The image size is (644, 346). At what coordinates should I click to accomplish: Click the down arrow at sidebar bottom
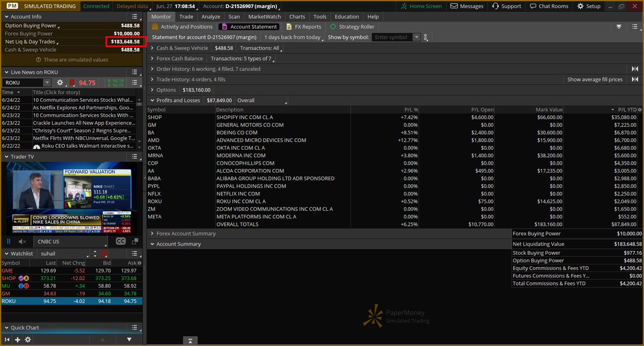129,340
